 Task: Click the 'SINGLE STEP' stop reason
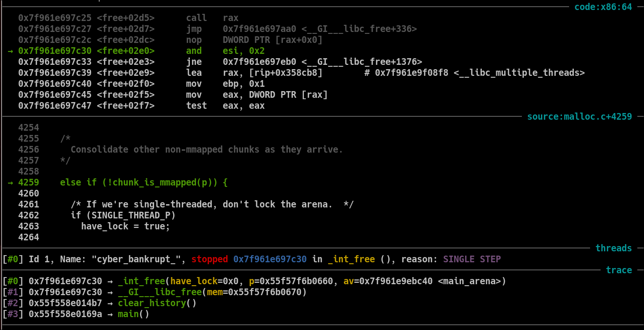(472, 259)
